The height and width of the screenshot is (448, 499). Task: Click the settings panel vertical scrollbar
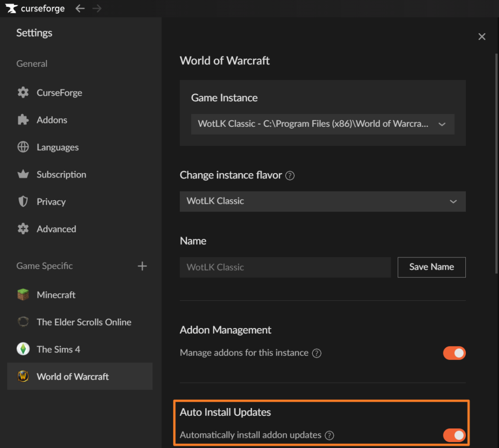(x=496, y=163)
